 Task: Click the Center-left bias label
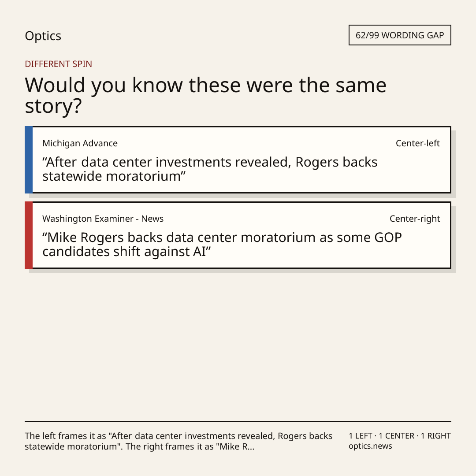point(418,143)
